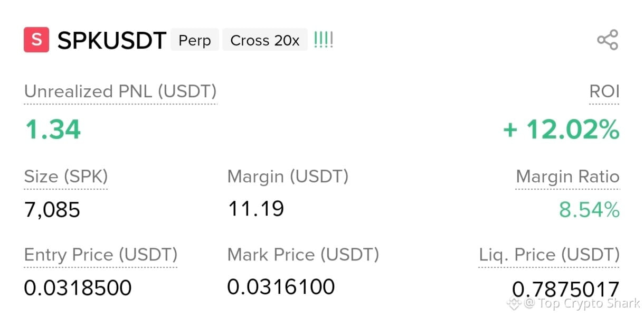This screenshot has width=644, height=316.
Task: Click the Top Crypto Shark watermark
Action: coord(574,304)
